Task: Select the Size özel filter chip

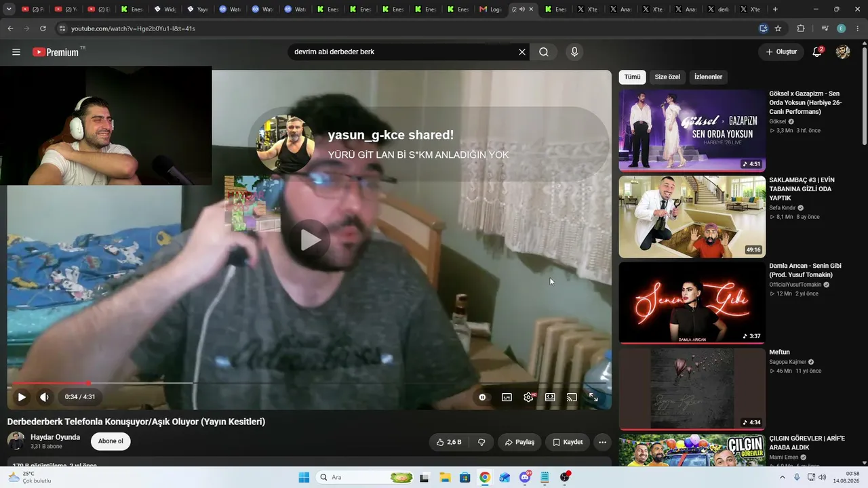Action: tap(667, 77)
